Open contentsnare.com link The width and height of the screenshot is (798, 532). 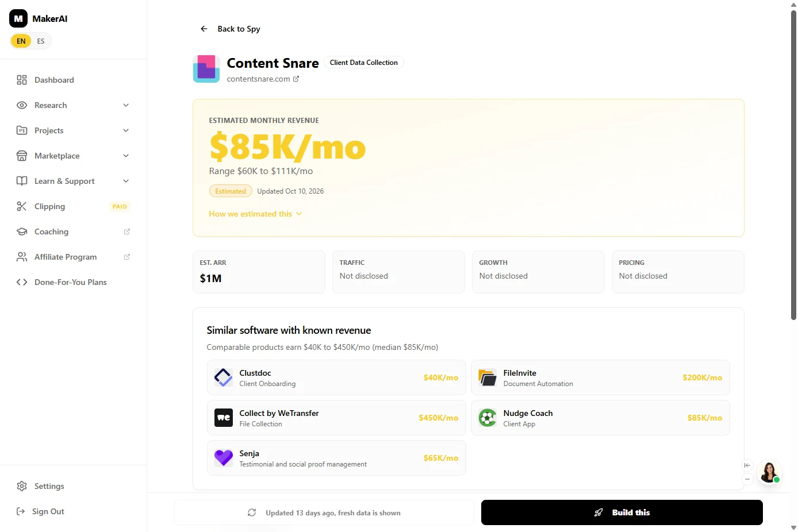coord(258,79)
